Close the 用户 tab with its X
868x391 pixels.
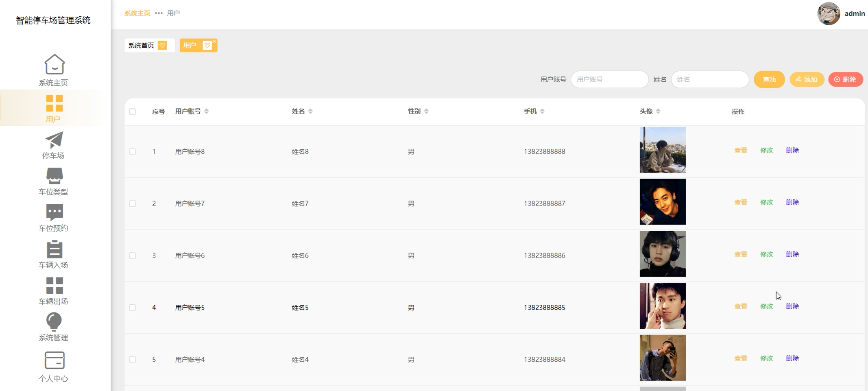pyautogui.click(x=214, y=41)
